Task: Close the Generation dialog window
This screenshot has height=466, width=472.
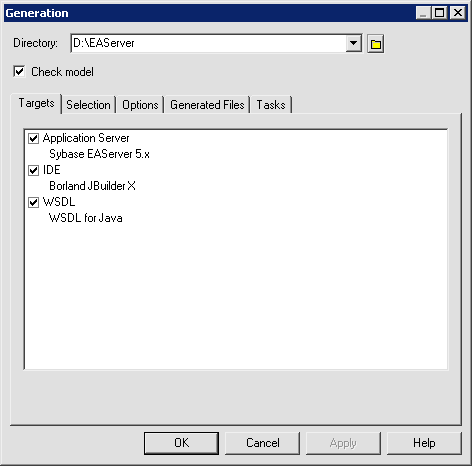Action: pos(458,13)
